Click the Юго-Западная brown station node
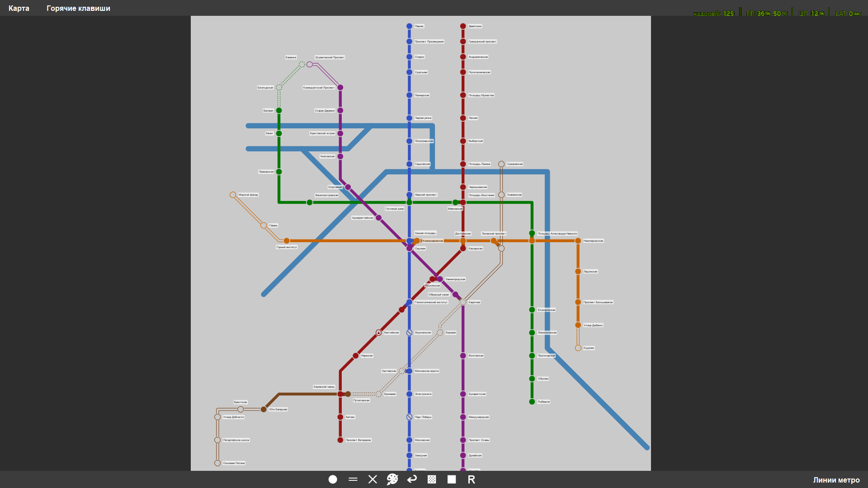Viewport: 868px width, 488px height. [264, 409]
